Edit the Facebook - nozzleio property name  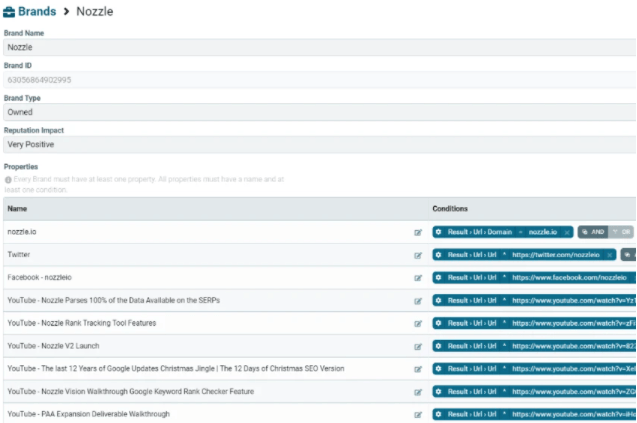pos(418,278)
